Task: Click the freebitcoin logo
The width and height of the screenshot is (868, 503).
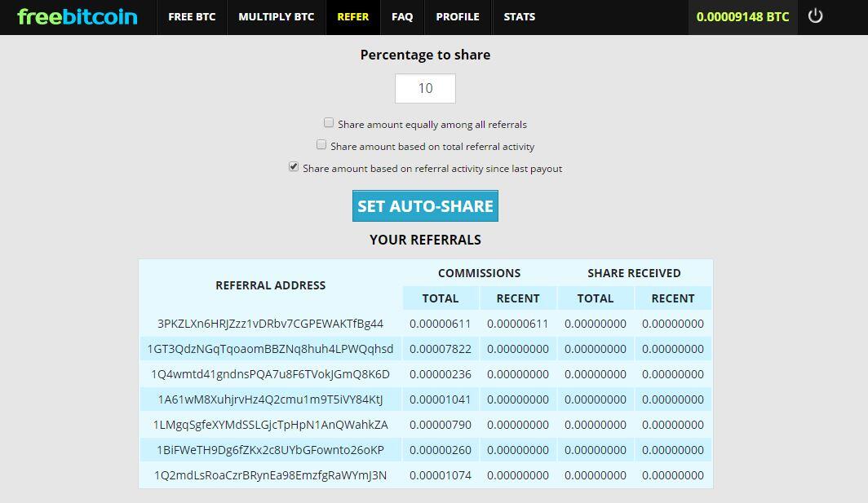Action: coord(77,16)
